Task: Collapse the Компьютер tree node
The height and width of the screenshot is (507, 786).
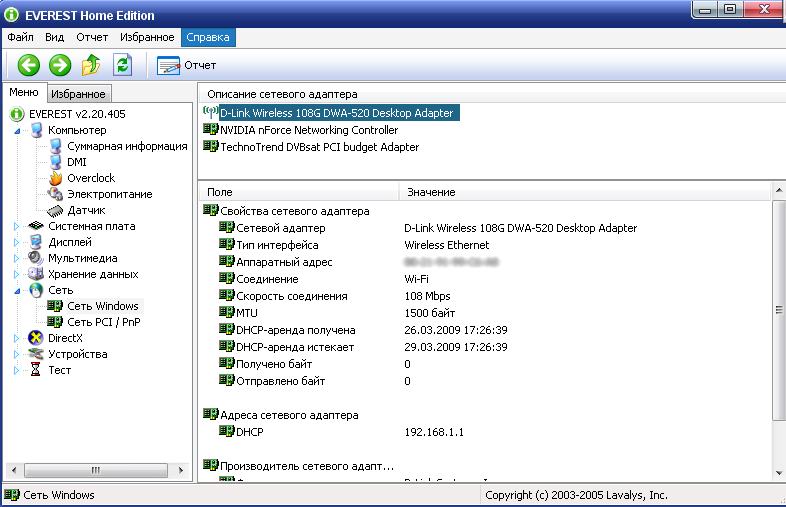Action: coord(17,130)
